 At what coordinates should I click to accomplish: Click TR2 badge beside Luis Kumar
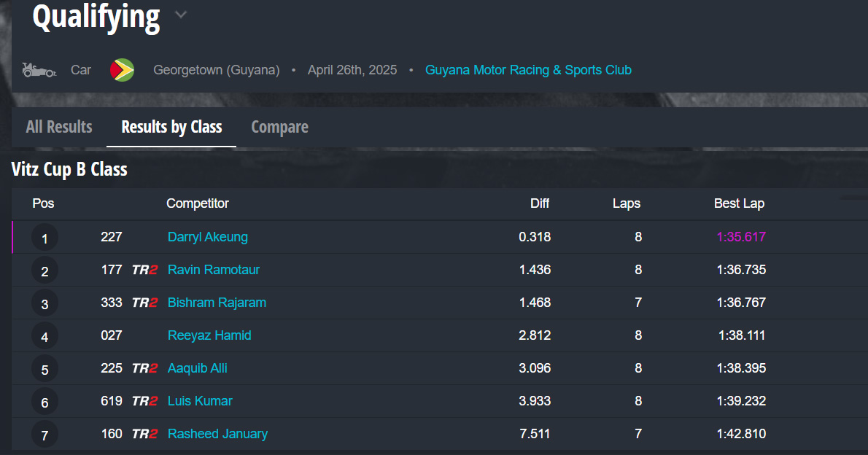pos(144,401)
